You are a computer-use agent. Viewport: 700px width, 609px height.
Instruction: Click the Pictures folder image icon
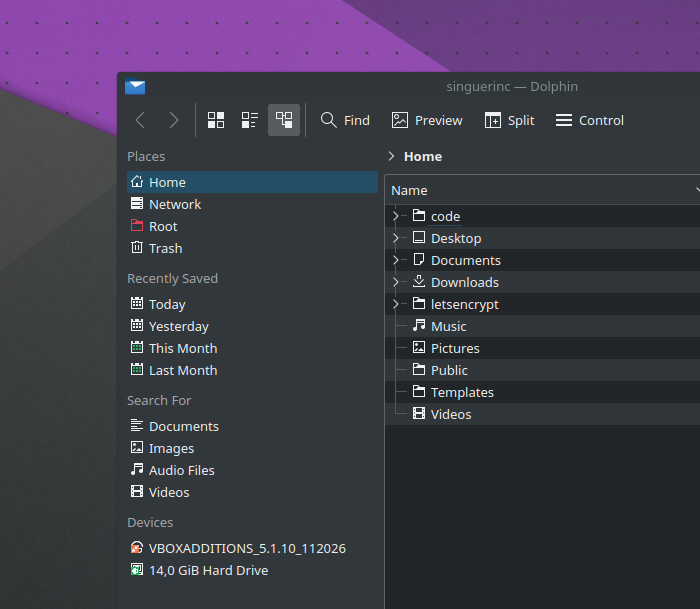point(419,347)
